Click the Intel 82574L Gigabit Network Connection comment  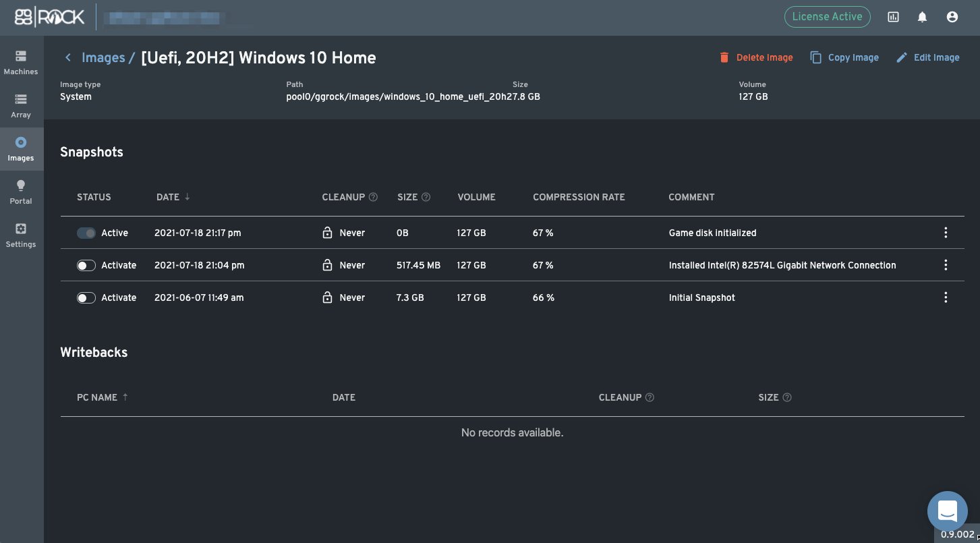coord(782,265)
